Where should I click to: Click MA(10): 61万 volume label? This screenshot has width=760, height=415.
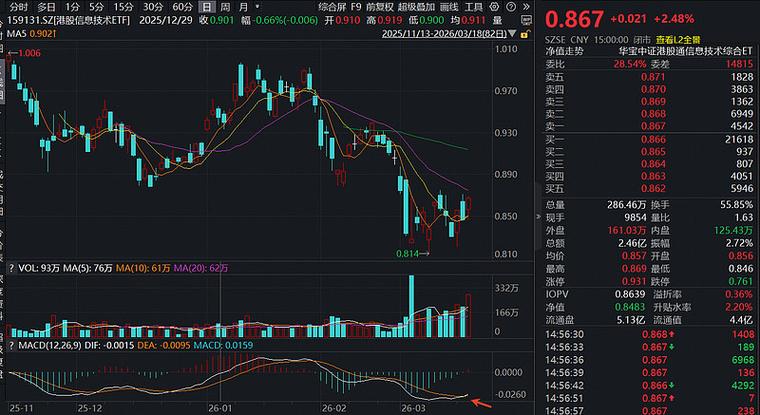pyautogui.click(x=143, y=268)
